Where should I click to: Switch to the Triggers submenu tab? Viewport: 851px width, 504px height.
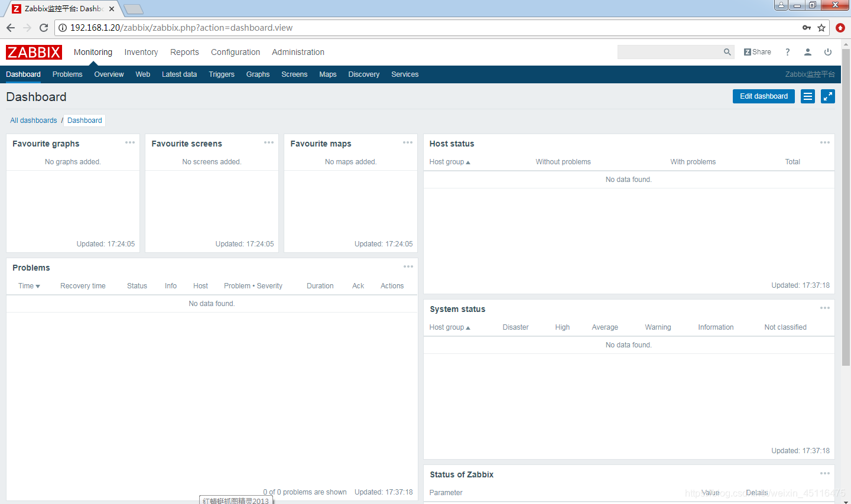pyautogui.click(x=222, y=74)
